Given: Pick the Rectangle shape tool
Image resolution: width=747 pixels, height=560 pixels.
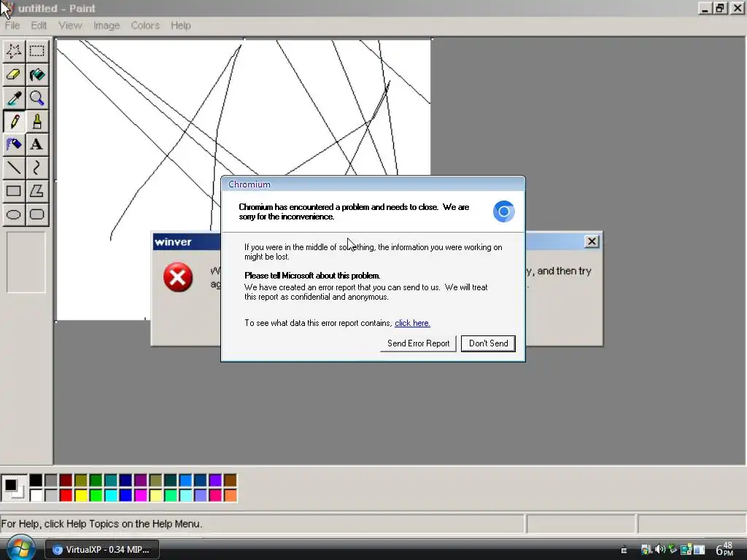Looking at the screenshot, I should coord(14,191).
